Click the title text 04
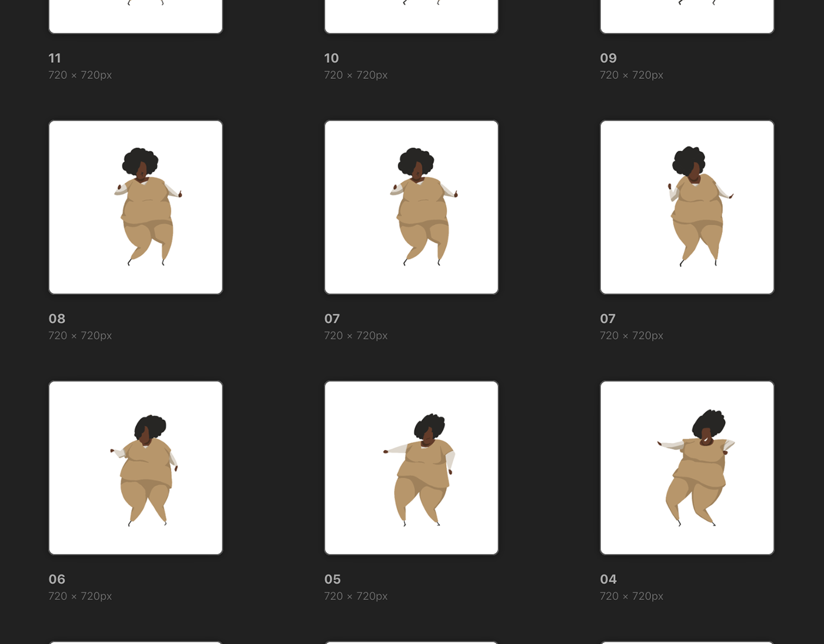This screenshot has width=824, height=644. (x=608, y=579)
